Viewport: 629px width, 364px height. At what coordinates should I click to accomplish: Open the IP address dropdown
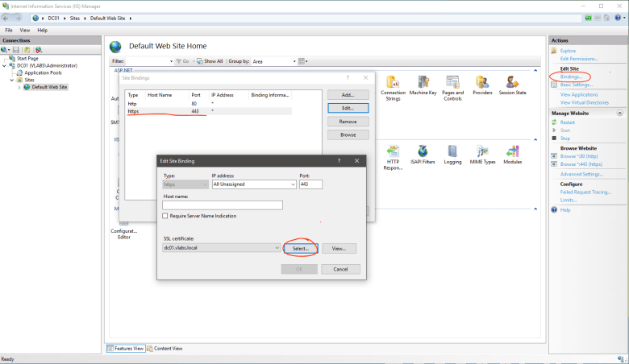pyautogui.click(x=293, y=184)
